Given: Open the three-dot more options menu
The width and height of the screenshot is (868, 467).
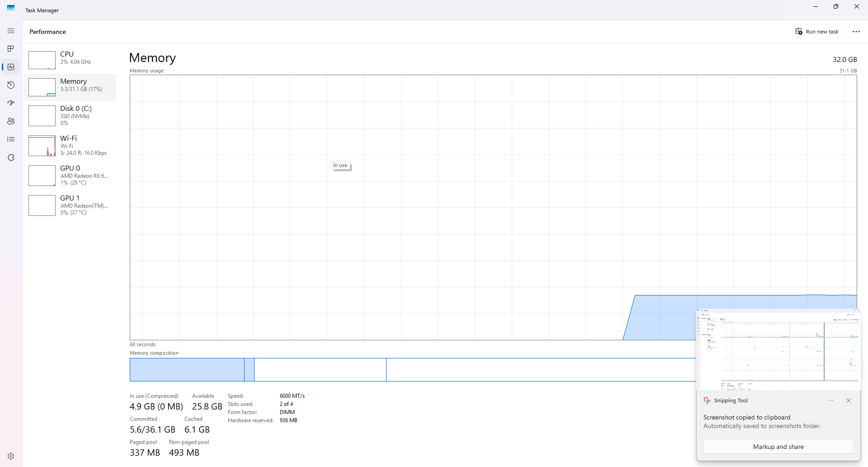Looking at the screenshot, I should coord(856,32).
